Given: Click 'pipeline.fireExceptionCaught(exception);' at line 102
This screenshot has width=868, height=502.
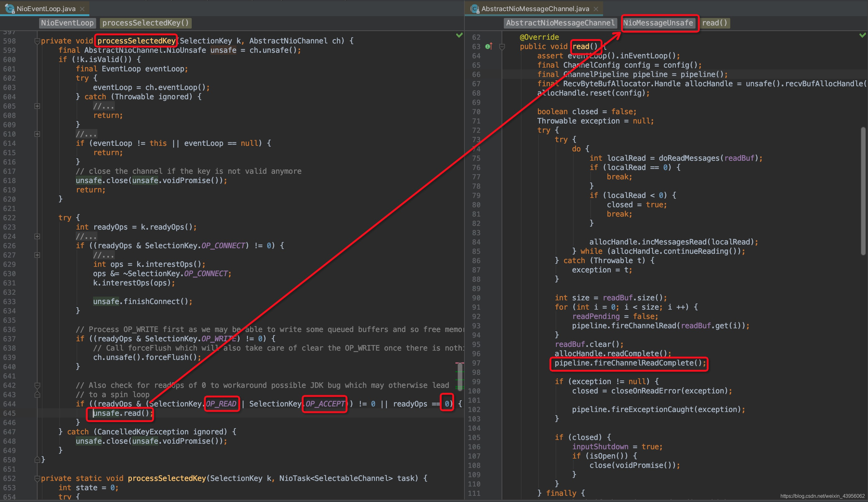Looking at the screenshot, I should pyautogui.click(x=659, y=409).
